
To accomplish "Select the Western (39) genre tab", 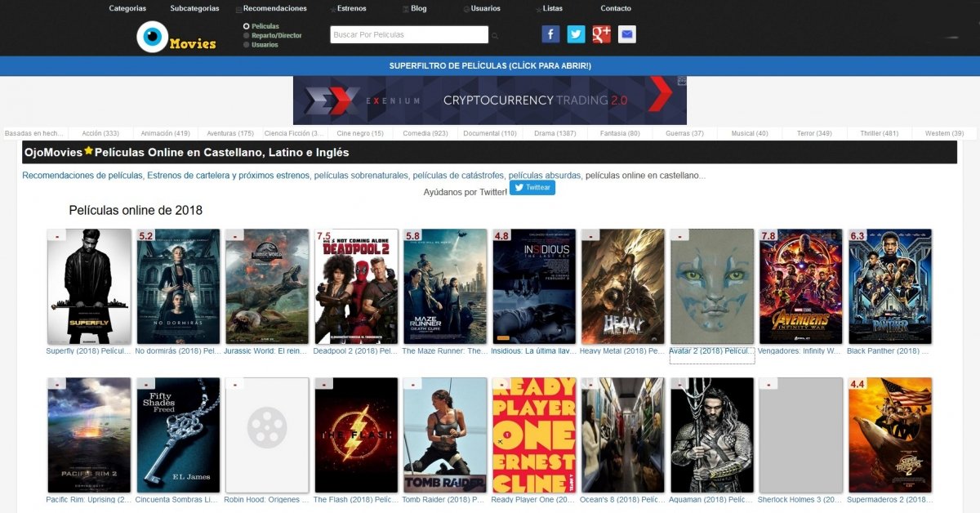I will pyautogui.click(x=944, y=133).
